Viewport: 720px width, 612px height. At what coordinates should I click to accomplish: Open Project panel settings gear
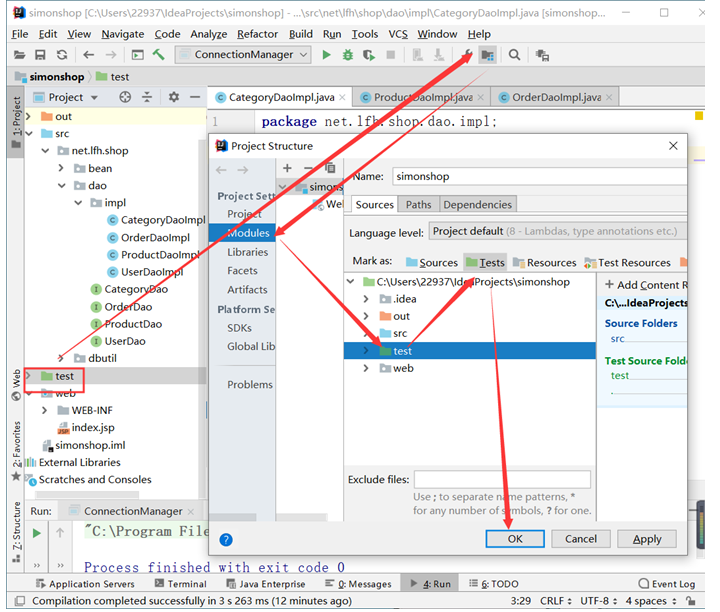tap(174, 97)
